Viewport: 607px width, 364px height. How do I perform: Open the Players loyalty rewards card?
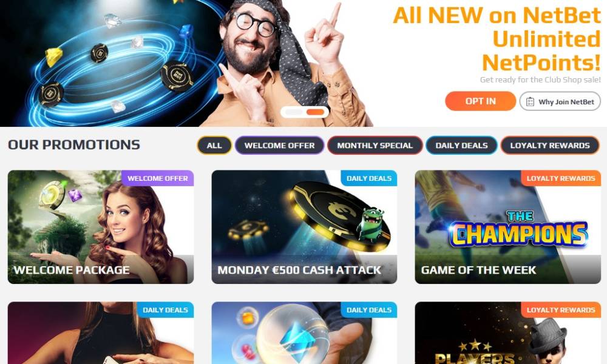click(508, 333)
